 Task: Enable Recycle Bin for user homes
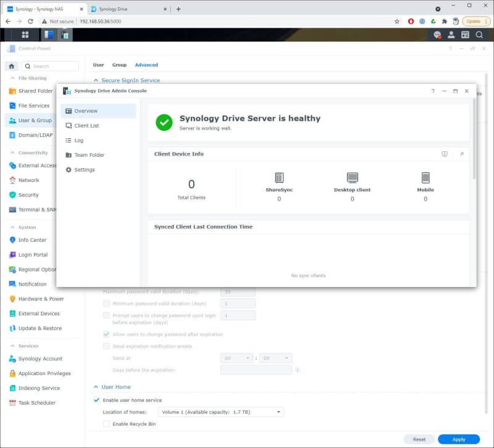[108, 424]
